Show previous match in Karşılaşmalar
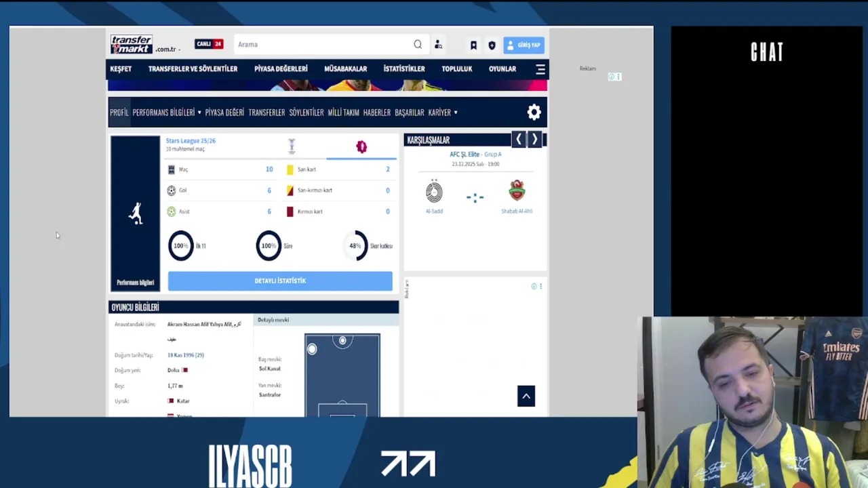 pos(519,139)
